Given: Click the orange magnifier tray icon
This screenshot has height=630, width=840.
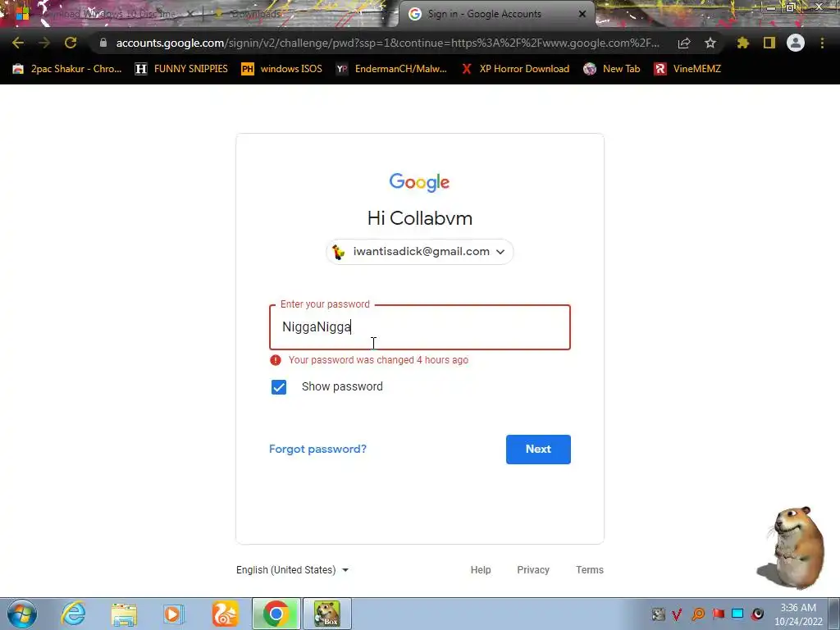Looking at the screenshot, I should click(698, 614).
